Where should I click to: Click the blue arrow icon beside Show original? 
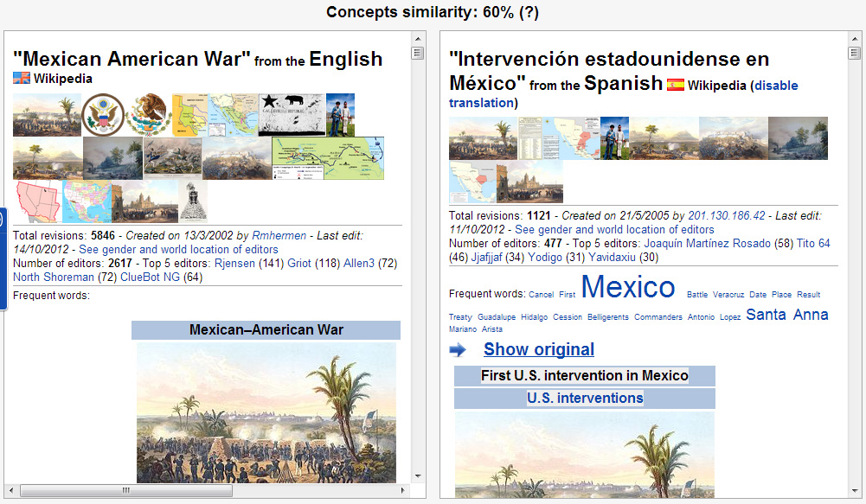pyautogui.click(x=458, y=349)
